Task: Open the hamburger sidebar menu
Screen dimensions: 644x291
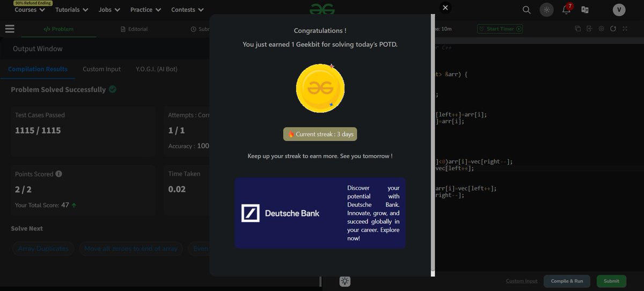Action: pyautogui.click(x=10, y=29)
